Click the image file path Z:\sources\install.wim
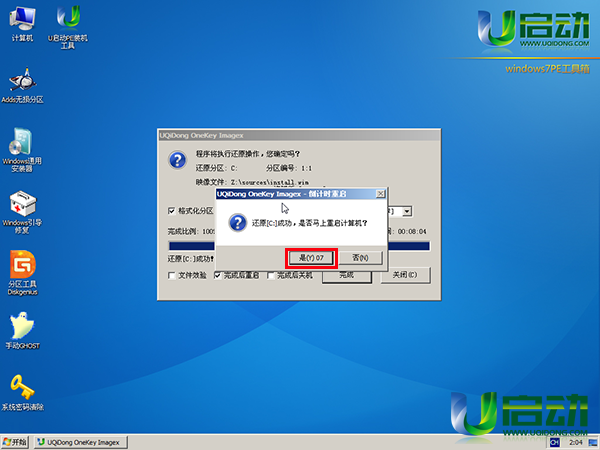The image size is (600, 450). point(269,183)
